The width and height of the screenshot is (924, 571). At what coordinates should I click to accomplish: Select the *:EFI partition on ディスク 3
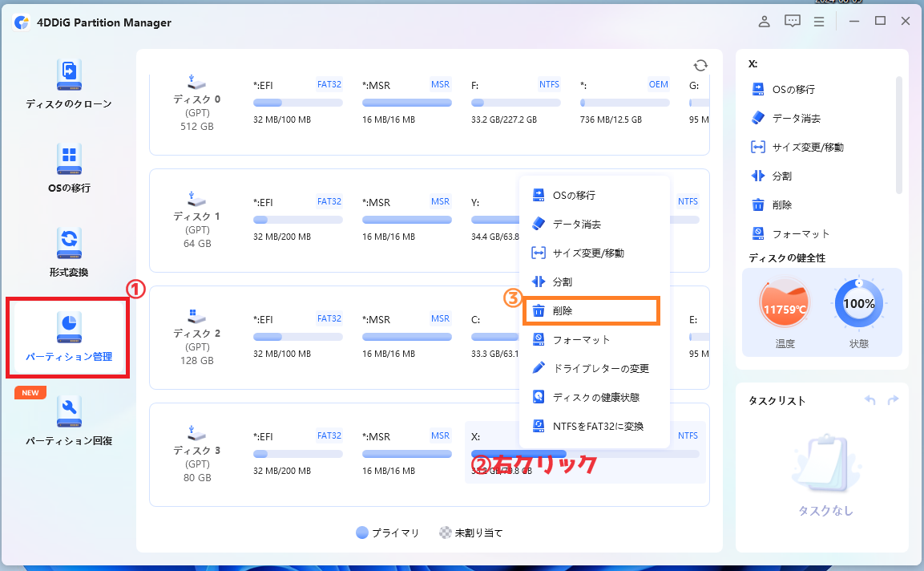pyautogui.click(x=298, y=454)
